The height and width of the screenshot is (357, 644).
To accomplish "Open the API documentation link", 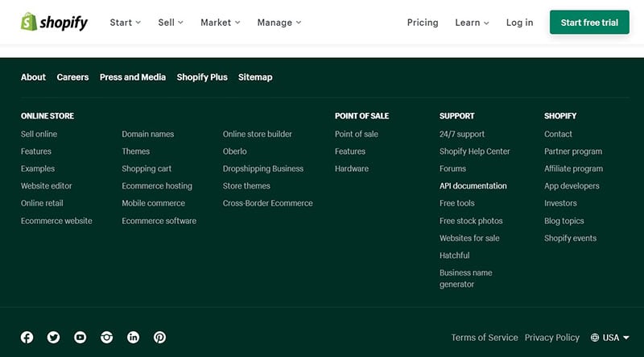I will point(473,186).
